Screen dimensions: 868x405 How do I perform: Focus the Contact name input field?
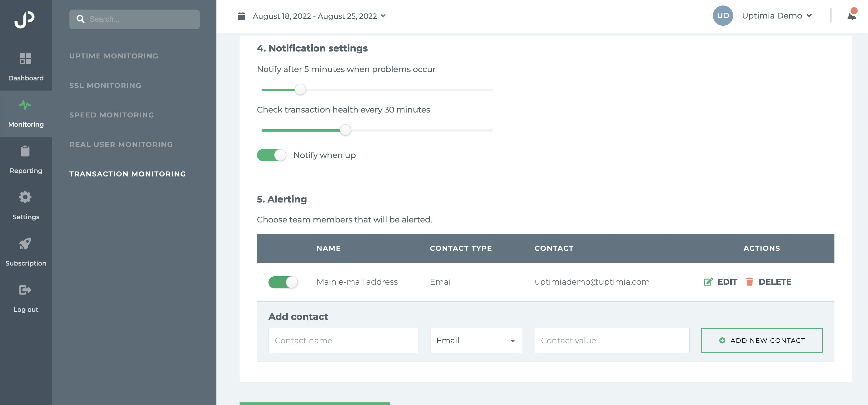(343, 340)
